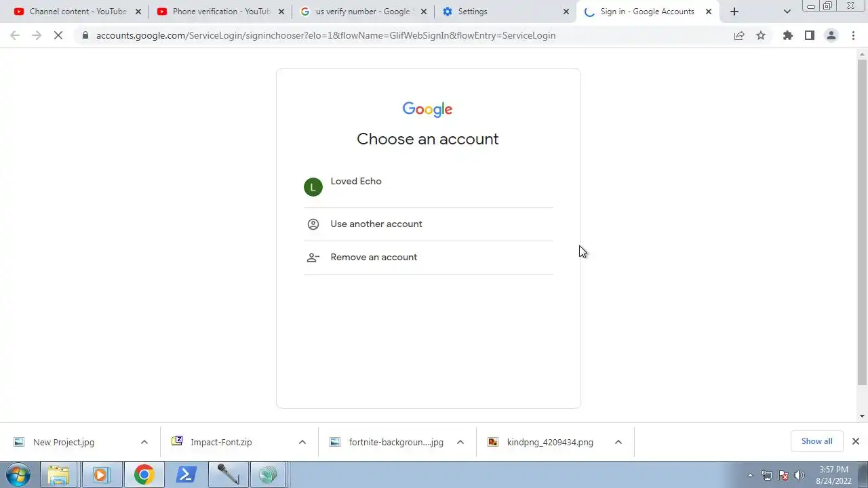Bookmark this page with the star icon
This screenshot has height=488, width=868.
tap(761, 35)
